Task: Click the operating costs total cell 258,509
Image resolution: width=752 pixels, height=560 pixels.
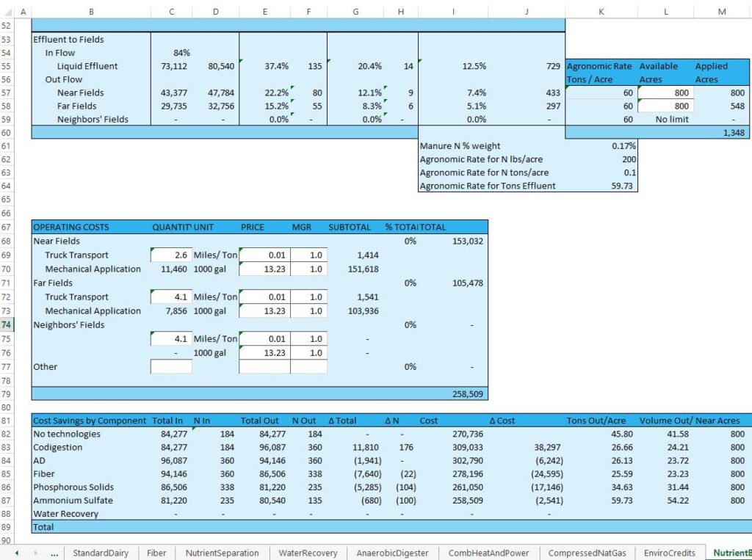Action: [x=466, y=394]
